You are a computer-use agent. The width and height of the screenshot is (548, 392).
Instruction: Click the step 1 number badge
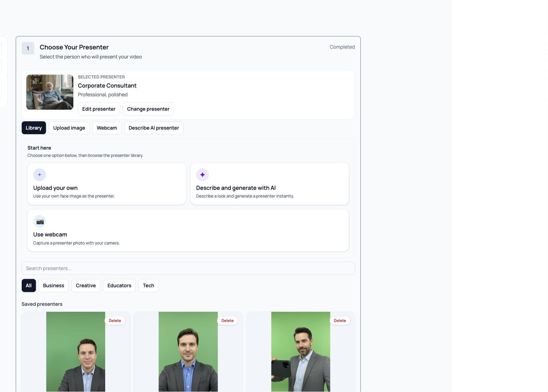(28, 48)
